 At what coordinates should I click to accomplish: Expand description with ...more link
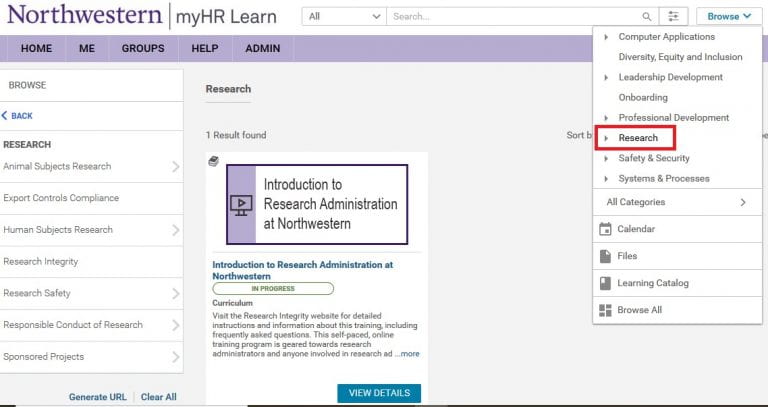(x=407, y=354)
